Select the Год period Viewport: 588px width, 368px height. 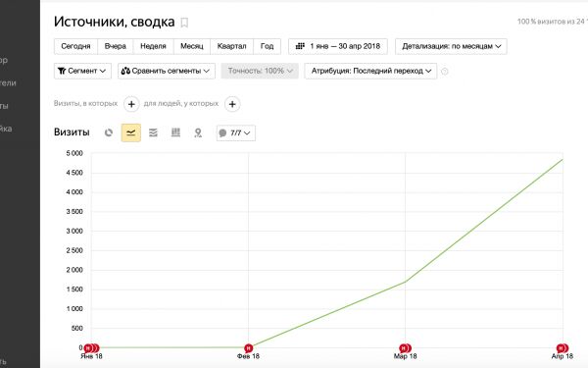point(267,46)
